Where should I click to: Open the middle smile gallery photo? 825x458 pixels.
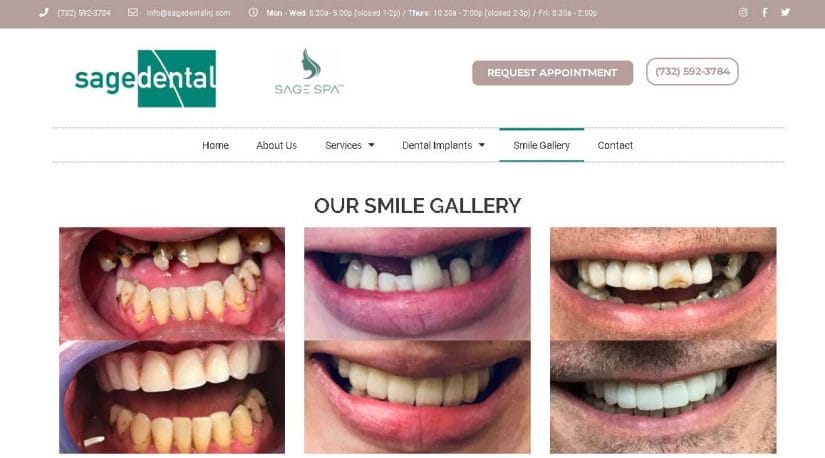(417, 340)
